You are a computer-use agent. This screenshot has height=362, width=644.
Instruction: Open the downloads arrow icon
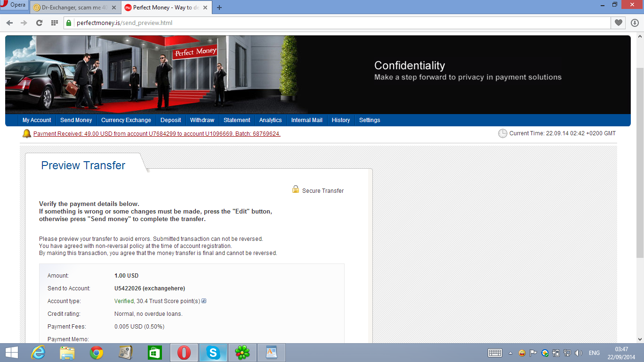tap(635, 23)
